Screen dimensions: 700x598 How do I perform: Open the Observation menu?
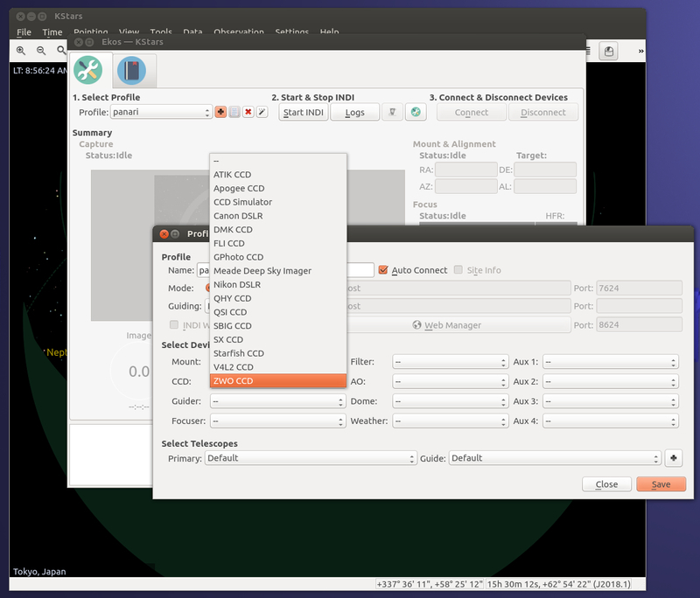pos(239,31)
